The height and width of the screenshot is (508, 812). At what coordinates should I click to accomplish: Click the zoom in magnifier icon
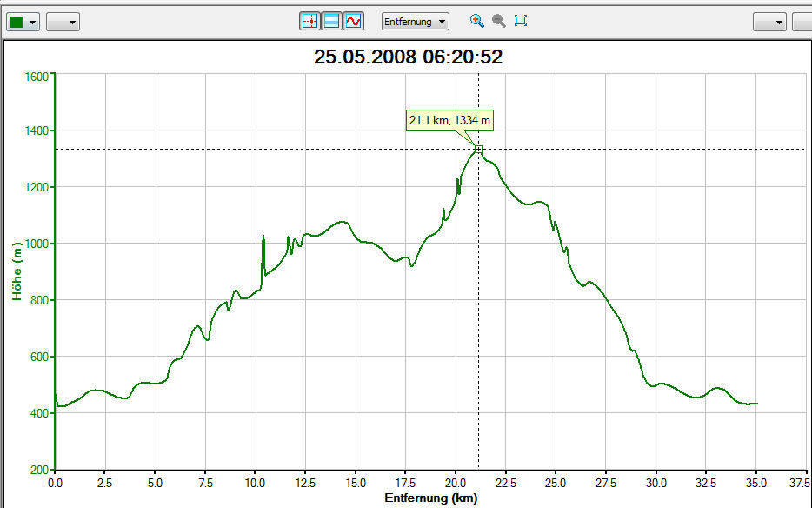pos(477,21)
